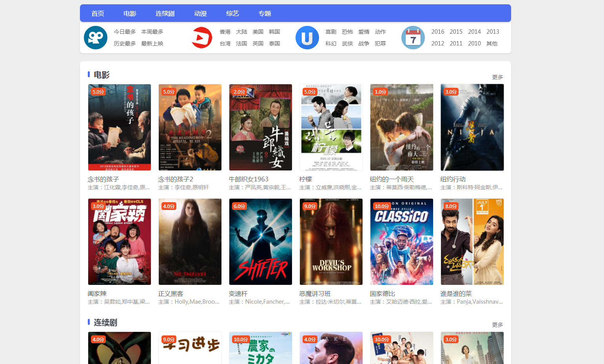Image resolution: width=604 pixels, height=364 pixels.
Task: Click 更多 beside the 连续剧 section
Action: click(497, 325)
